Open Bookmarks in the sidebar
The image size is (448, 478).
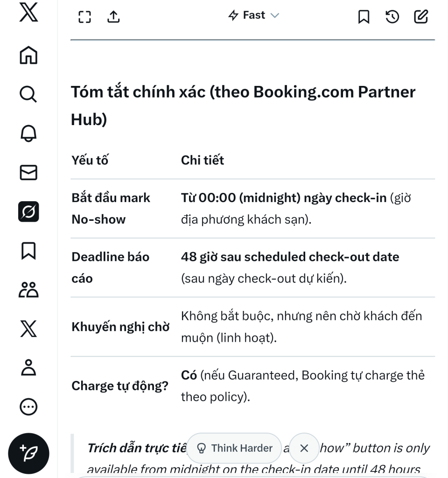pyautogui.click(x=28, y=251)
